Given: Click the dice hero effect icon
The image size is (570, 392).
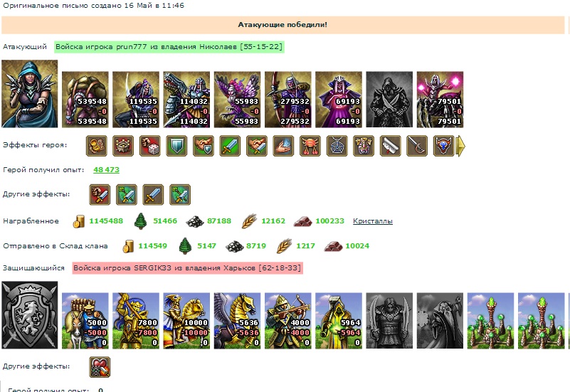Looking at the screenshot, I should click(x=149, y=146).
